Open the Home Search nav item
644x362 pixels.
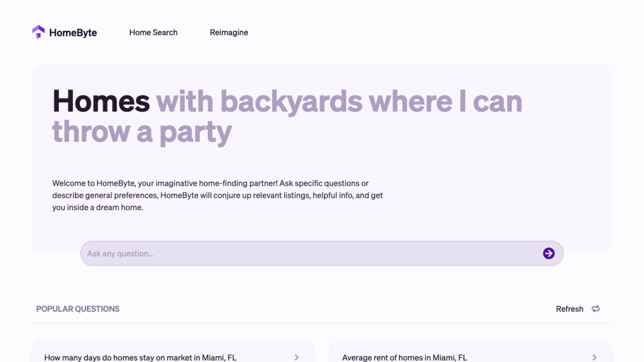click(x=153, y=33)
